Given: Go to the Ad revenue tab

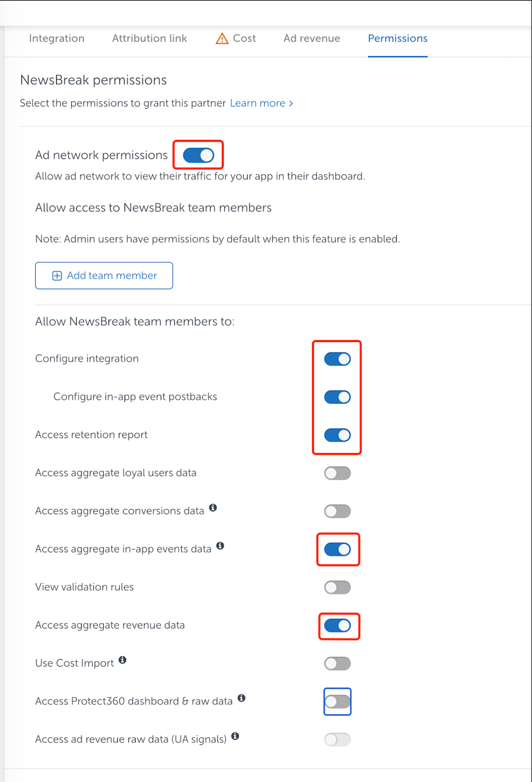Looking at the screenshot, I should [x=312, y=39].
